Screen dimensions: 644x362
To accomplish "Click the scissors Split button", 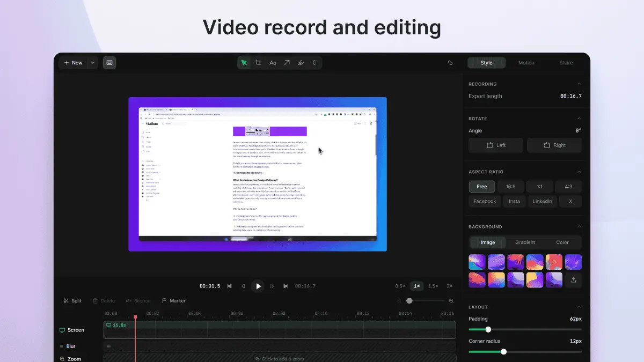I will tap(72, 301).
